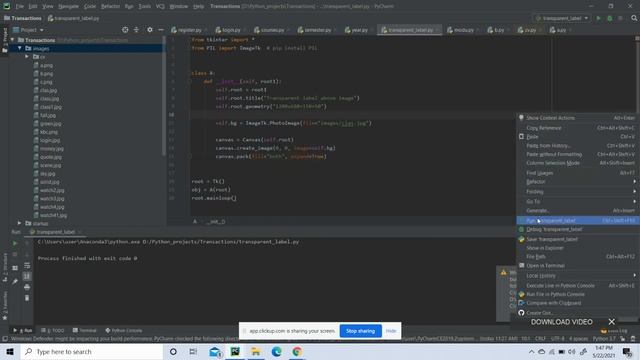The image size is (640, 360).
Task: Launch Microsoft Edge from taskbar
Action: click(276, 351)
